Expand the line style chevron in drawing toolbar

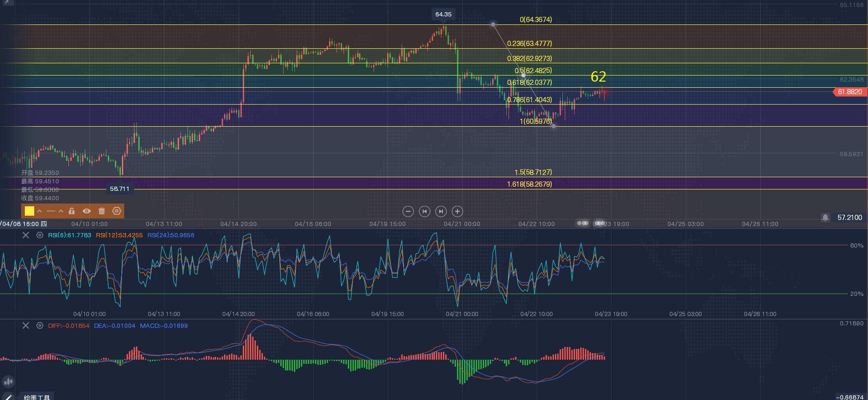(x=61, y=211)
